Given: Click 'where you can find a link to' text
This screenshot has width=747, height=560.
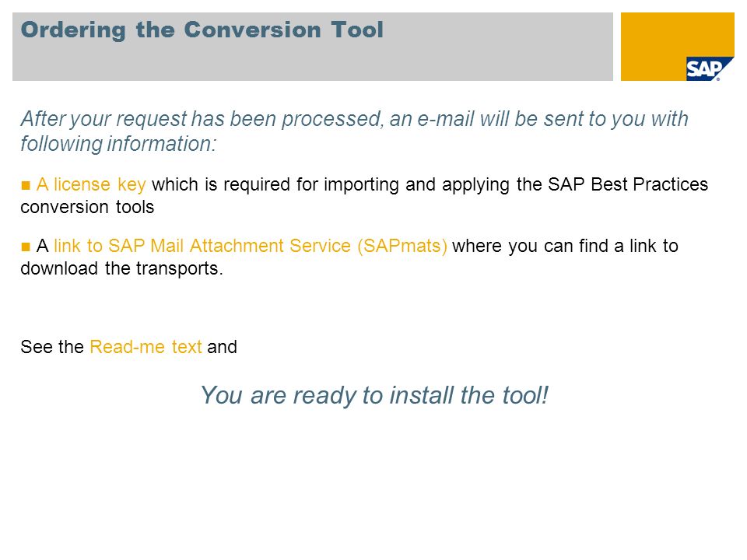Looking at the screenshot, I should tap(565, 246).
